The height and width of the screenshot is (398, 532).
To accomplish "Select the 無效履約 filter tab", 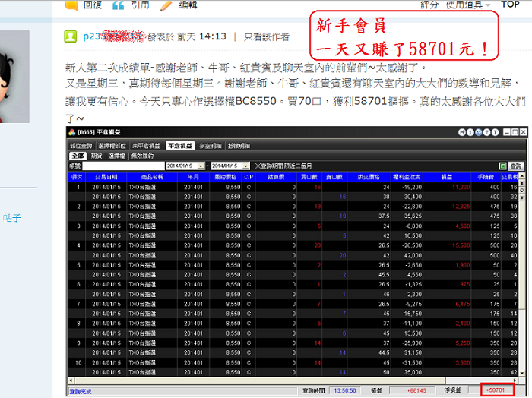I will [x=143, y=156].
